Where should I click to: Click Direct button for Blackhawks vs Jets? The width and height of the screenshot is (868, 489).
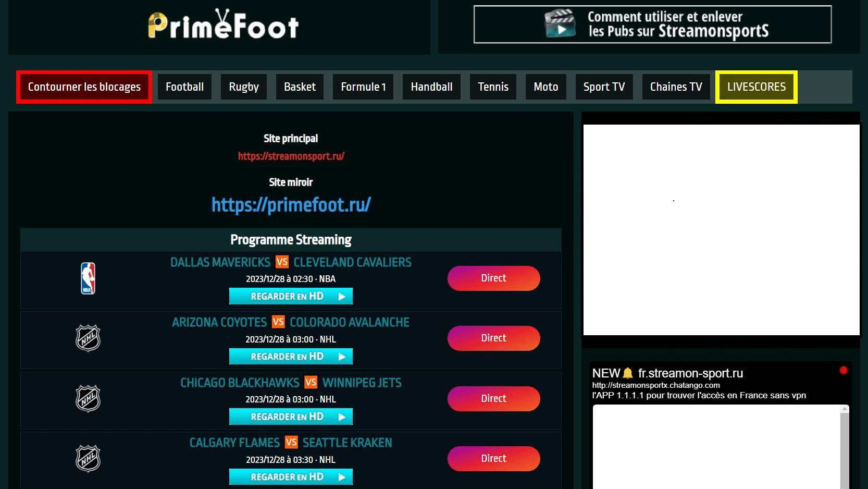pyautogui.click(x=493, y=399)
